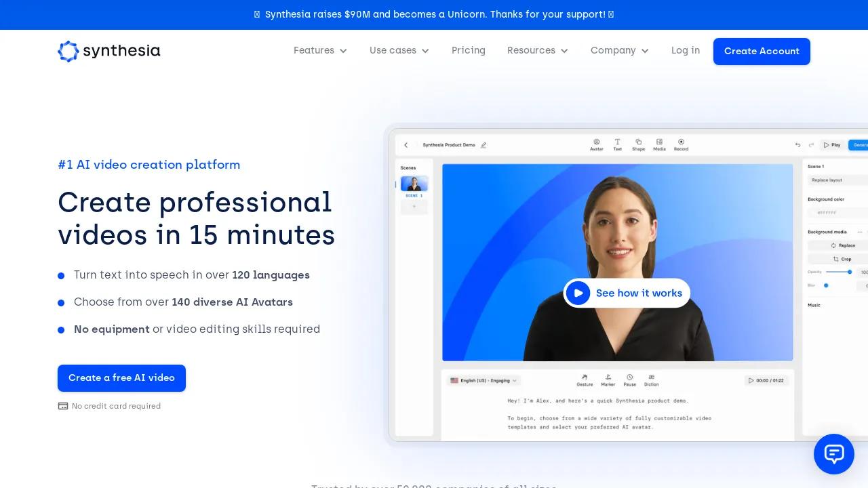Click the Synthesia raises $90M announcement banner

tap(434, 14)
